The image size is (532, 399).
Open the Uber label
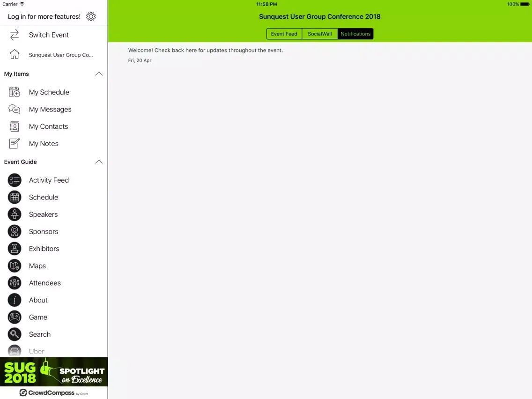[x=37, y=352]
